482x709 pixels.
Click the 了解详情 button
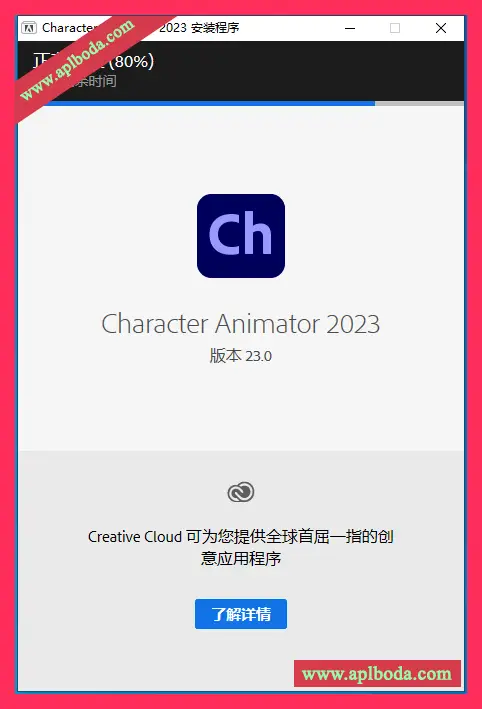pyautogui.click(x=241, y=614)
